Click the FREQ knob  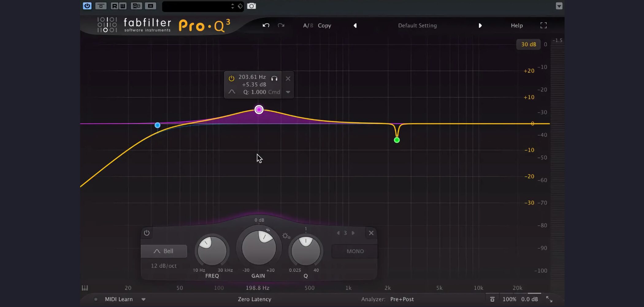(x=212, y=251)
